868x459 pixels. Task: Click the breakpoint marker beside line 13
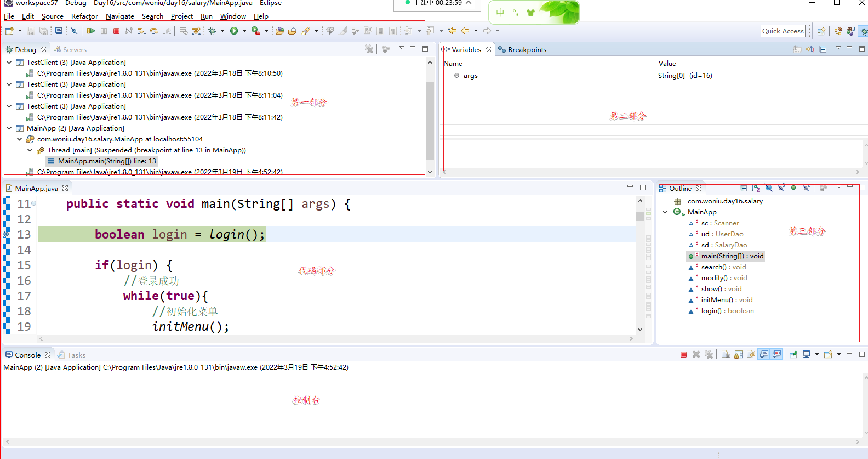(x=7, y=234)
